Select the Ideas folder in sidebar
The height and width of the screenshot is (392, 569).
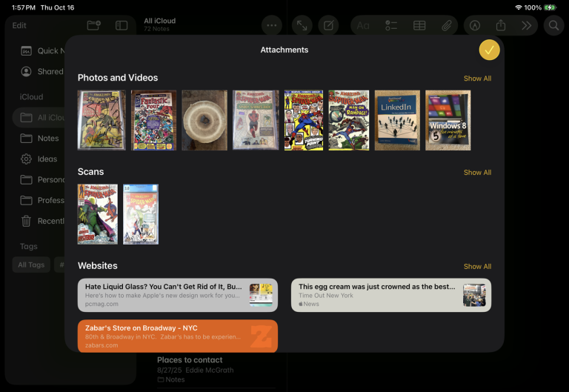(47, 159)
